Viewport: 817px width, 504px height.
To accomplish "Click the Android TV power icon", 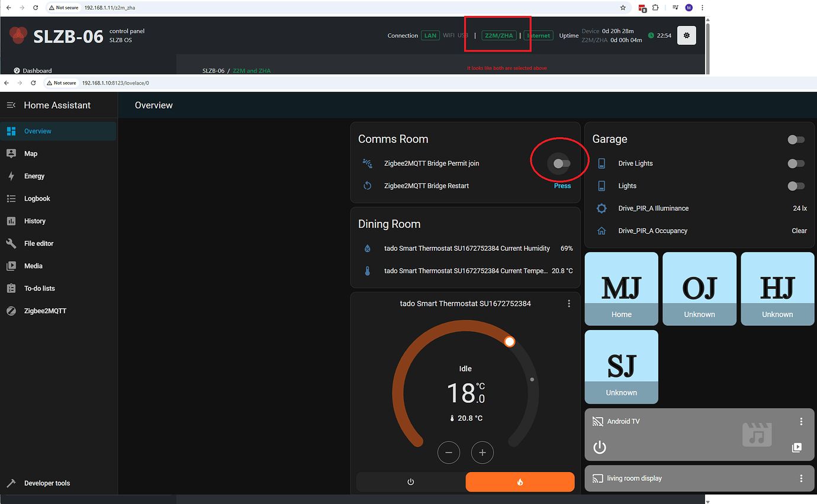I will point(600,447).
